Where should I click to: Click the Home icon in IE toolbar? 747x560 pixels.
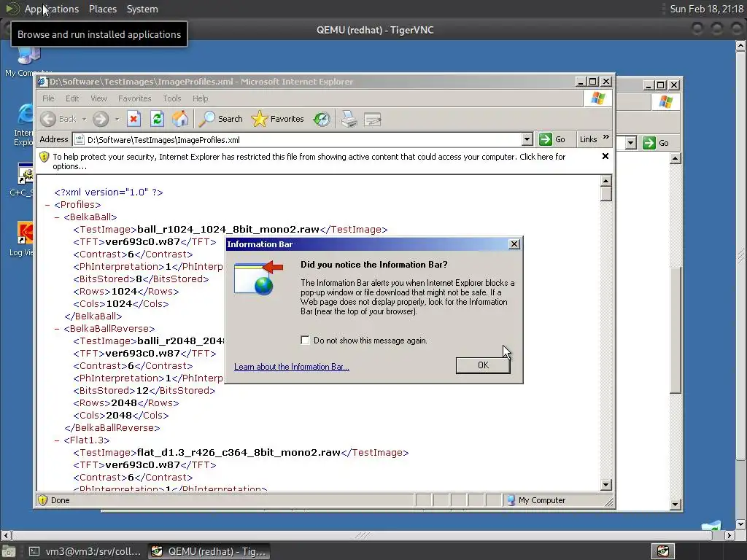[180, 119]
